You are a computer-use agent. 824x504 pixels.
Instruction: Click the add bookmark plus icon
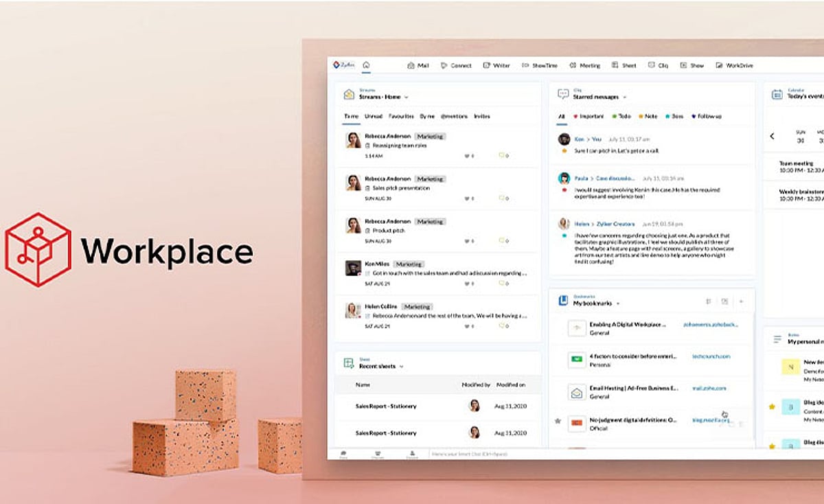click(741, 301)
